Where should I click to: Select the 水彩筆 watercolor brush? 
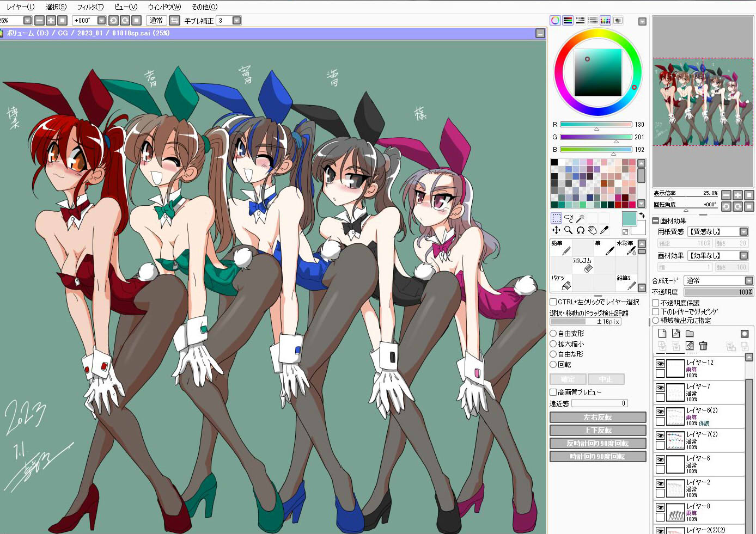[626, 248]
